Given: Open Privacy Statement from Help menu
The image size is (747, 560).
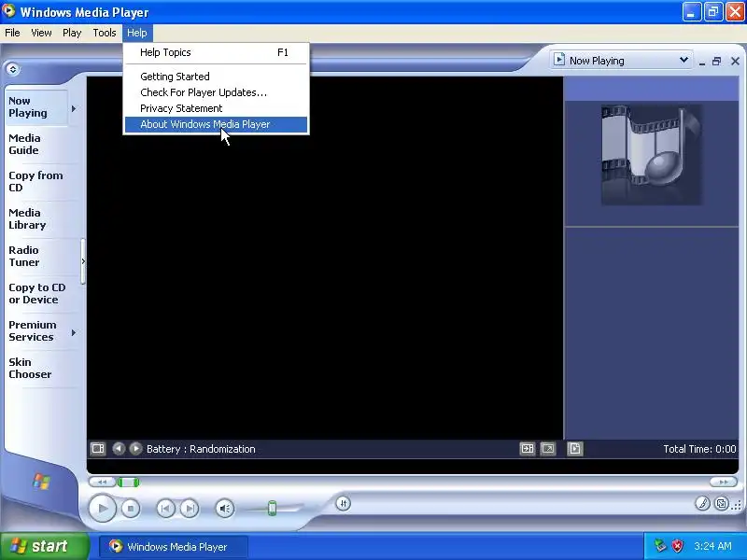Looking at the screenshot, I should [x=216, y=108].
